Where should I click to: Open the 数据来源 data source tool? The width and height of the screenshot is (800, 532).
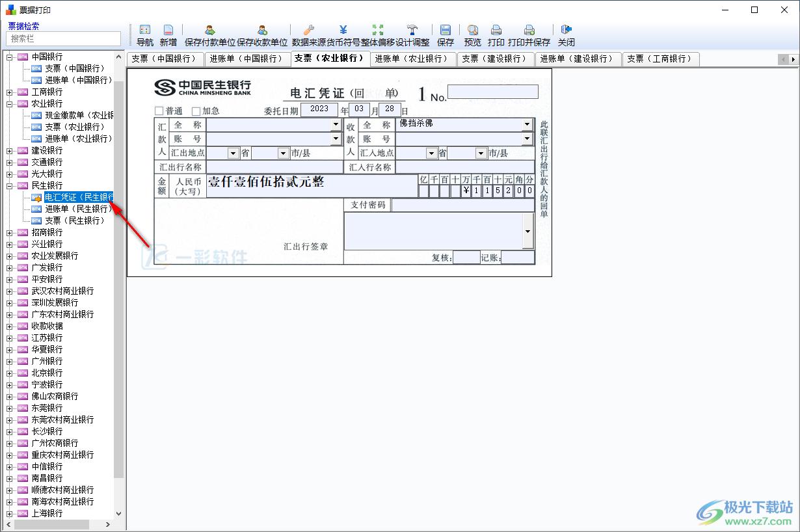tap(309, 30)
